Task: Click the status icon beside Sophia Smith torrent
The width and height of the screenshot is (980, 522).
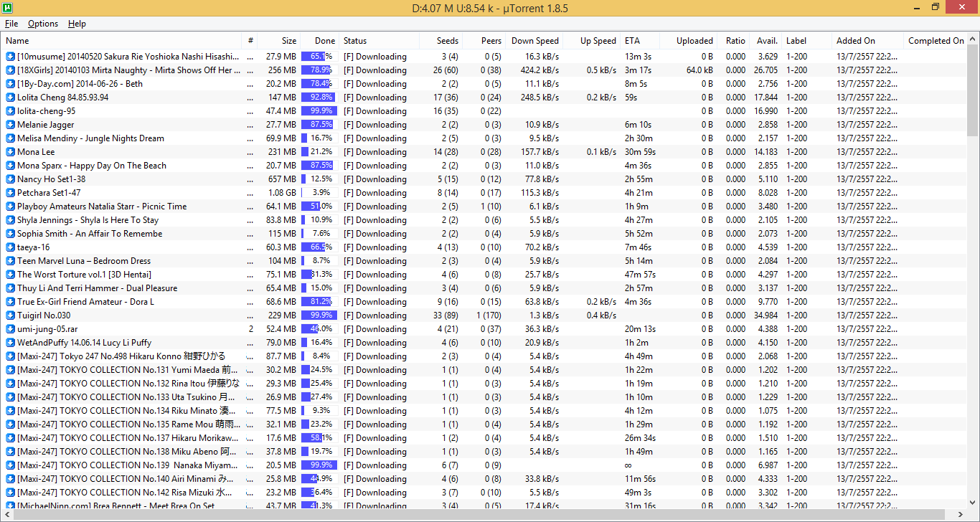Action: coord(11,234)
